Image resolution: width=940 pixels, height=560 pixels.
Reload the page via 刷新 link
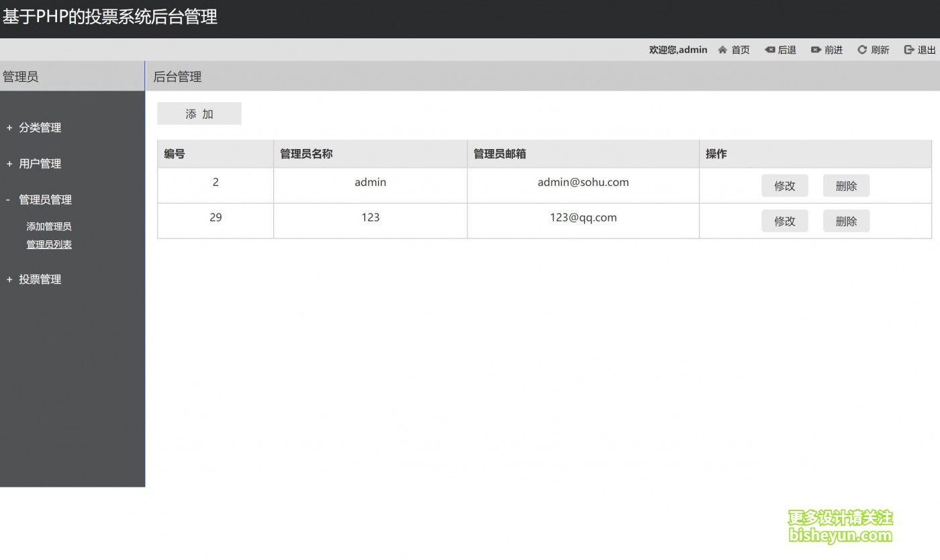click(x=880, y=50)
